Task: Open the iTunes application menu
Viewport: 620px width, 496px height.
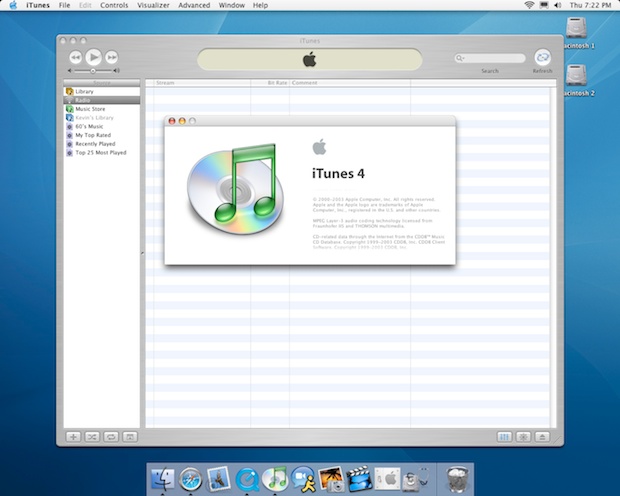Action: [x=38, y=5]
